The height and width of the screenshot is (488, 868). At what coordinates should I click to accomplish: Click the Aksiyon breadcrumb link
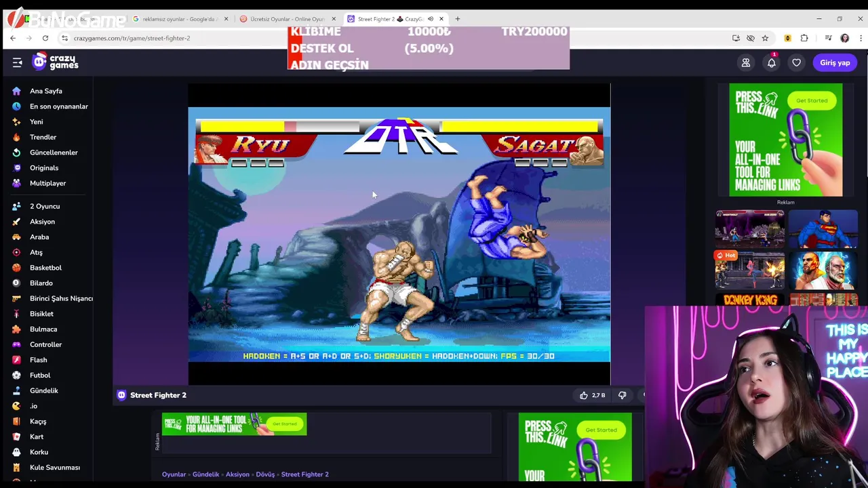tap(237, 474)
